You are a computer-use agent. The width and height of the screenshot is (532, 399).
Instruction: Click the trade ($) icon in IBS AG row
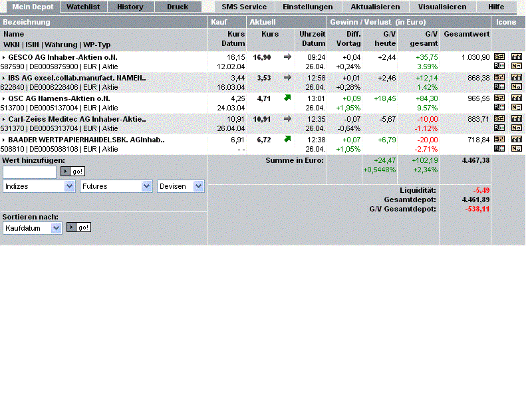(x=499, y=77)
